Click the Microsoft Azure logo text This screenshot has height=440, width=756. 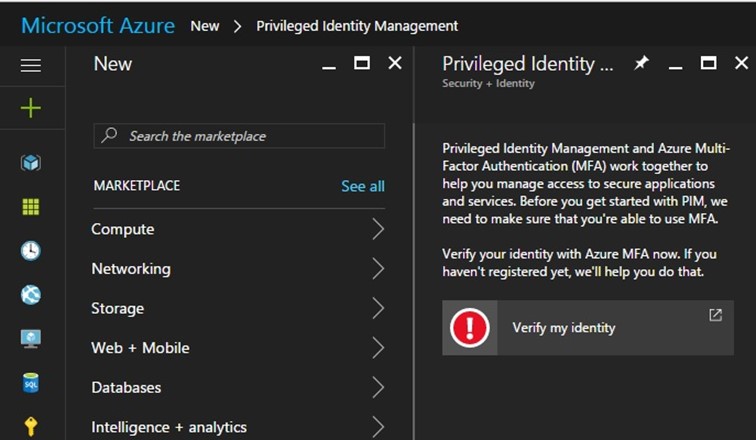[98, 26]
